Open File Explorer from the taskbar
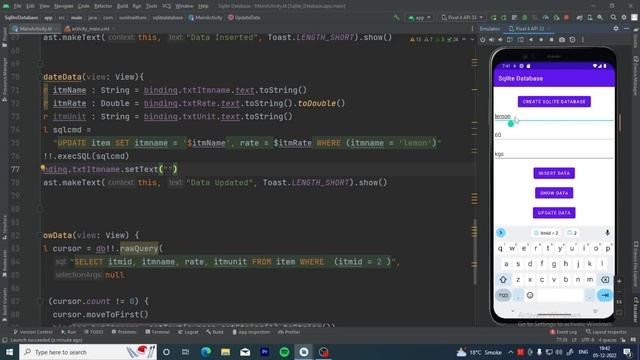This screenshot has width=640, height=360. point(225,352)
